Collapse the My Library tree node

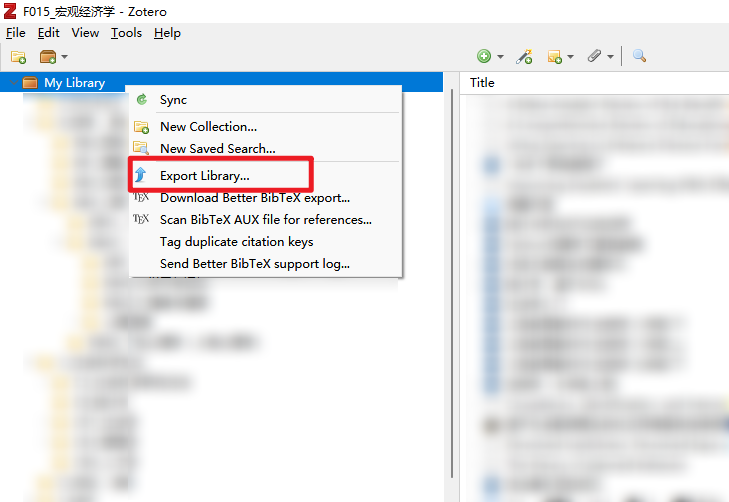coord(13,83)
